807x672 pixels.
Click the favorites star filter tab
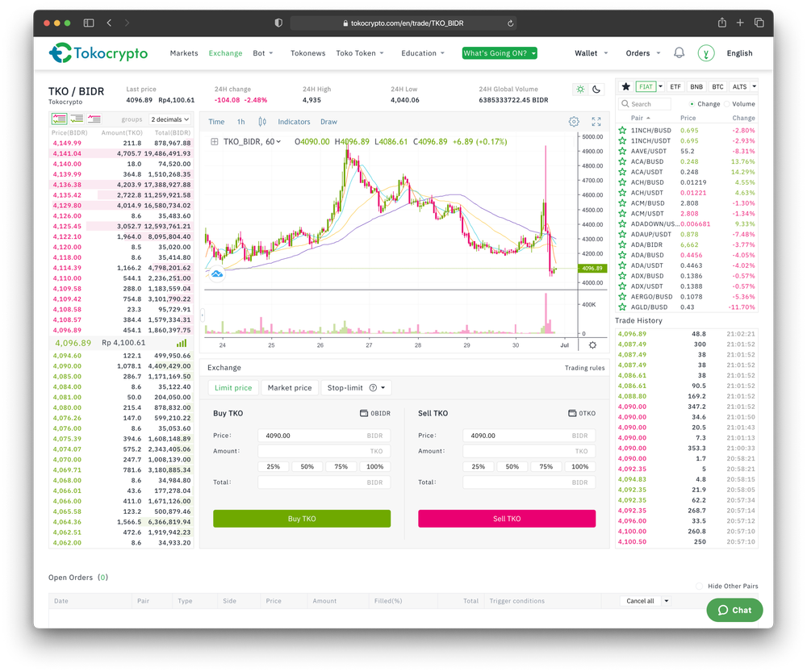[x=625, y=86]
